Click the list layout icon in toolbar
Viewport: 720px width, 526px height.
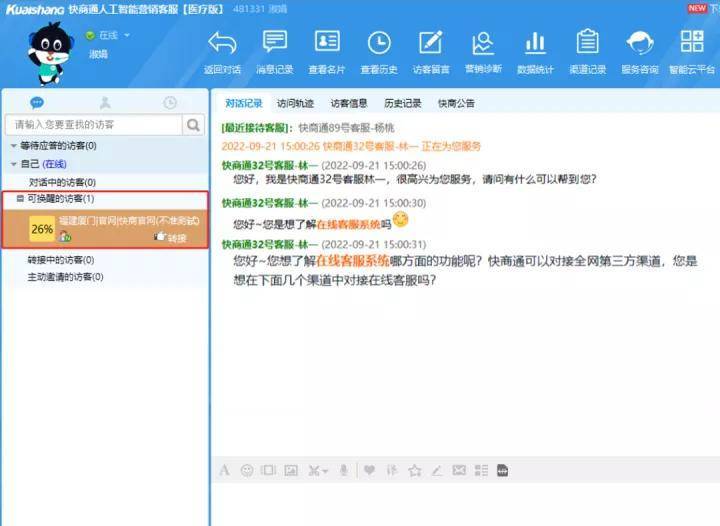(x=481, y=470)
